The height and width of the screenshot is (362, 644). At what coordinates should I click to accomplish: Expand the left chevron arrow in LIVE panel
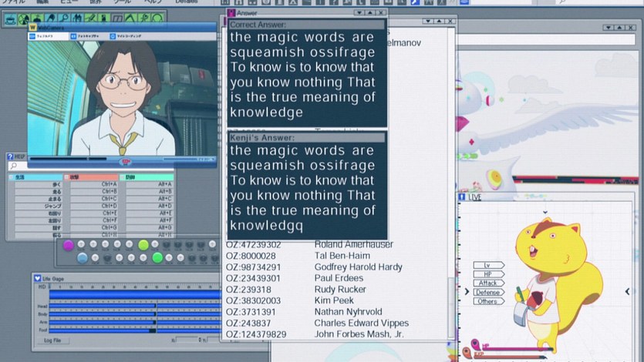(467, 292)
